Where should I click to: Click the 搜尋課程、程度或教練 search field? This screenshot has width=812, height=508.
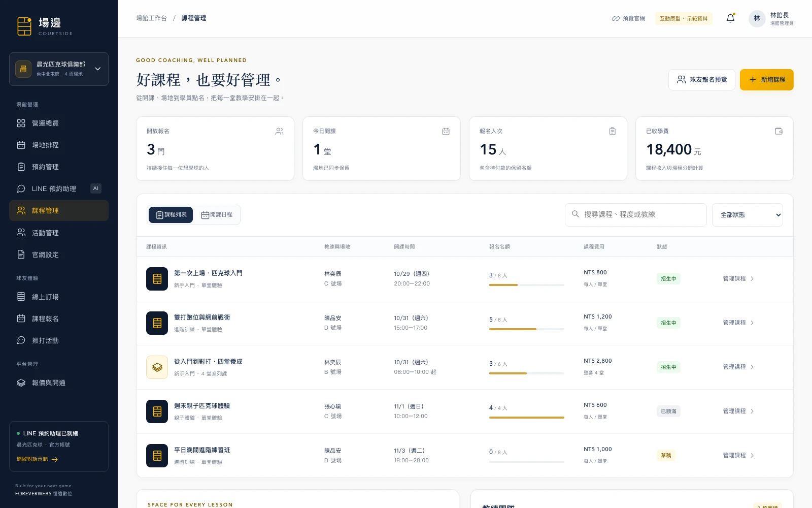tap(636, 215)
